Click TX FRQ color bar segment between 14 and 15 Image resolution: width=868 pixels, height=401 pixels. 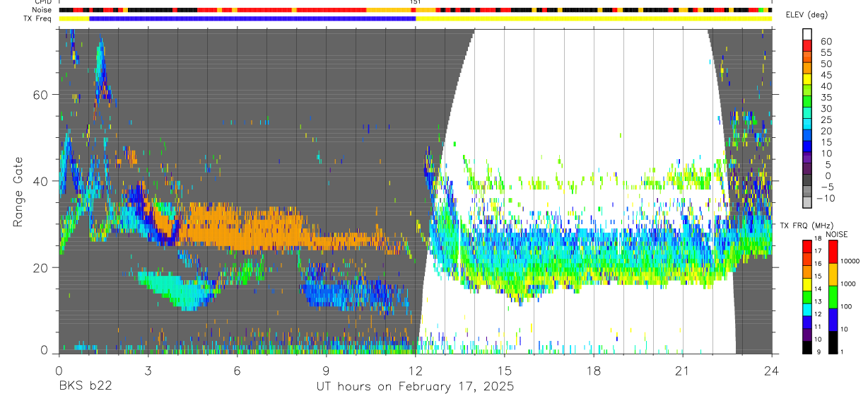coord(808,283)
